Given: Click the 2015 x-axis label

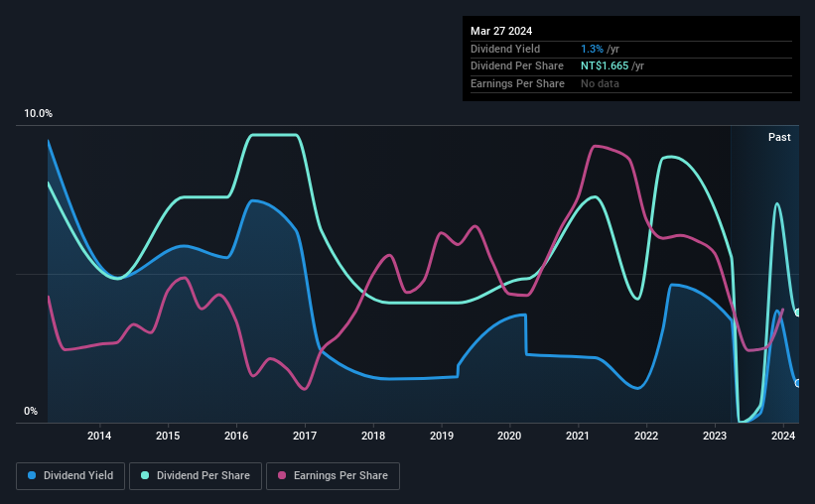Looking at the screenshot, I should (x=168, y=436).
